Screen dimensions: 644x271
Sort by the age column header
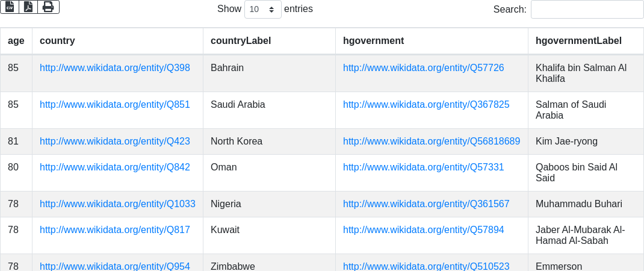pyautogui.click(x=16, y=41)
